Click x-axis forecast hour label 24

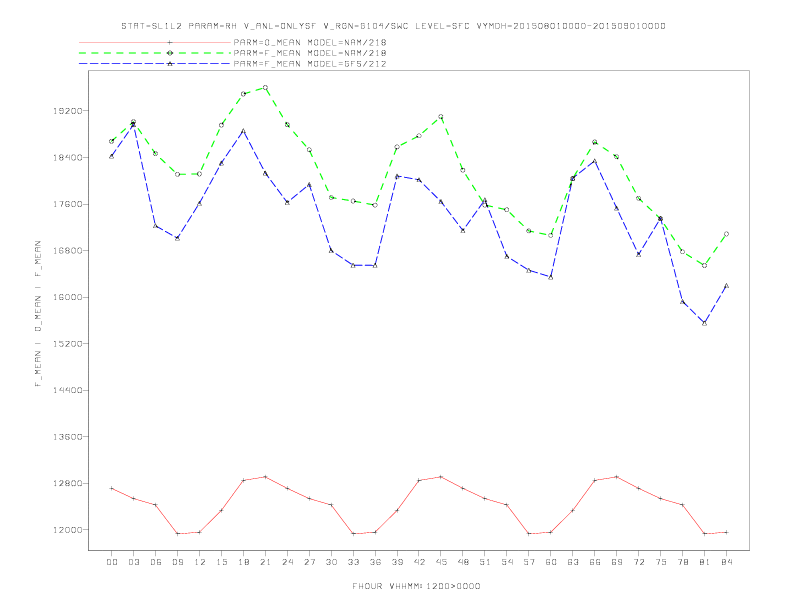[x=287, y=562]
